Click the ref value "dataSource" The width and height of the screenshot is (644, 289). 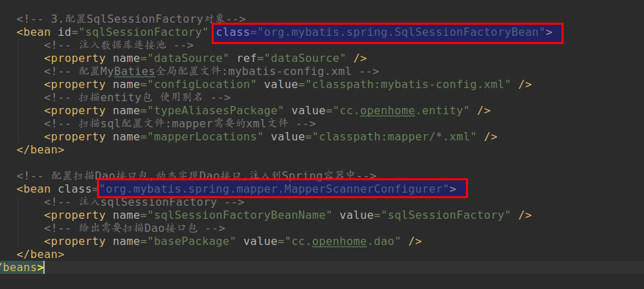pos(305,58)
